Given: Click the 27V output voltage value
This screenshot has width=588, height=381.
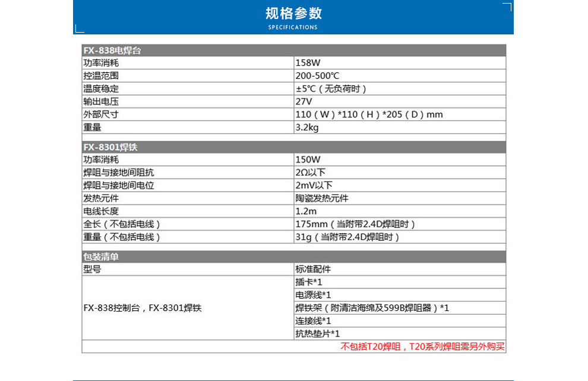Looking at the screenshot, I should [304, 101].
